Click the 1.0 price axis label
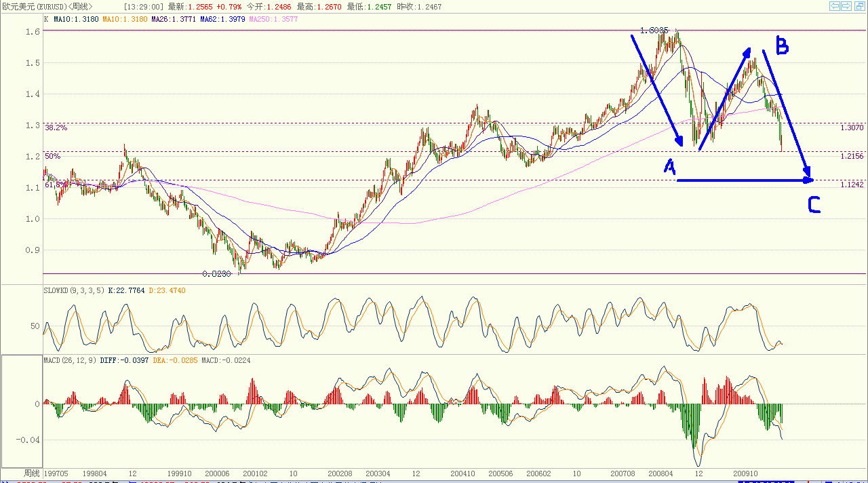Screen dimensions: 868x483 click(31, 218)
